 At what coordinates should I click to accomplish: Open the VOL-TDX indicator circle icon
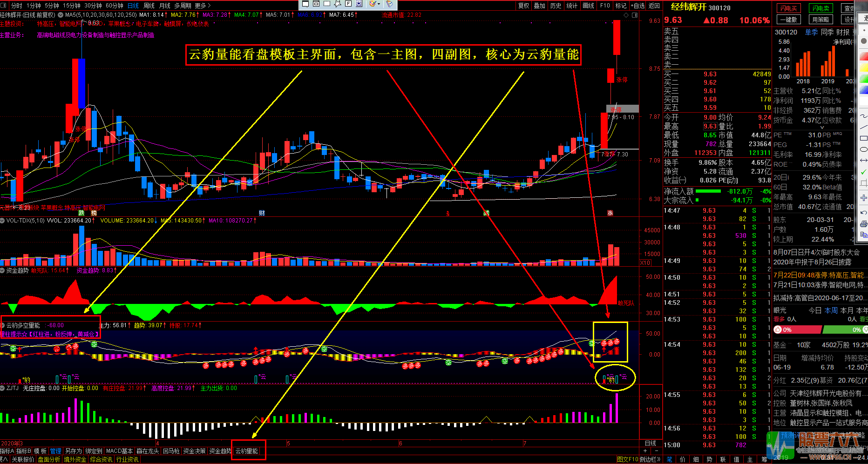coord(2,221)
